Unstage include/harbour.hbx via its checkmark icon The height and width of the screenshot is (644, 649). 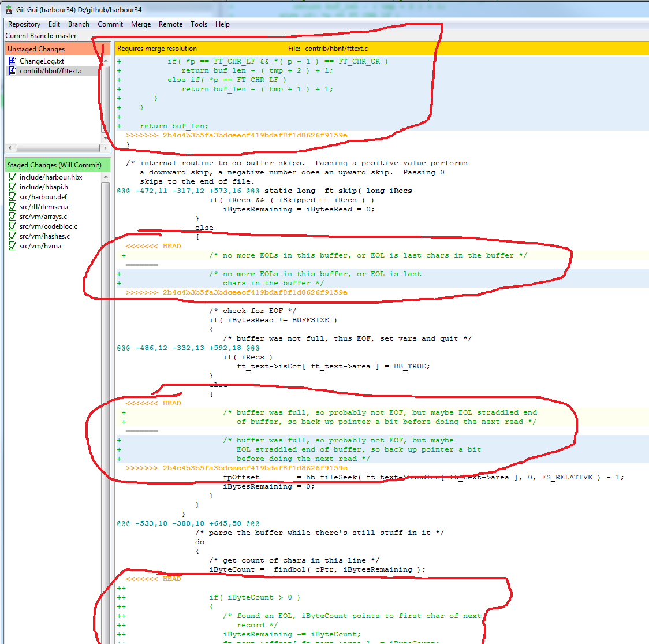tap(13, 177)
